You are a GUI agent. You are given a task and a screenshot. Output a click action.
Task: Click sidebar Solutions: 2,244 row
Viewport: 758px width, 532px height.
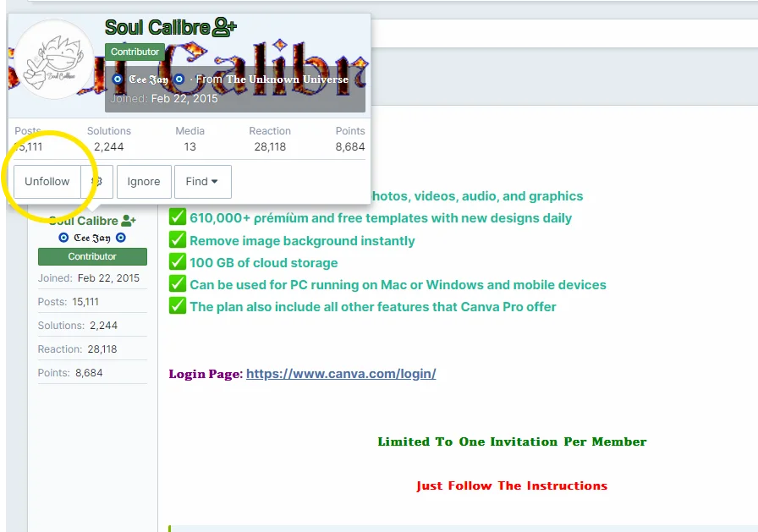92,326
